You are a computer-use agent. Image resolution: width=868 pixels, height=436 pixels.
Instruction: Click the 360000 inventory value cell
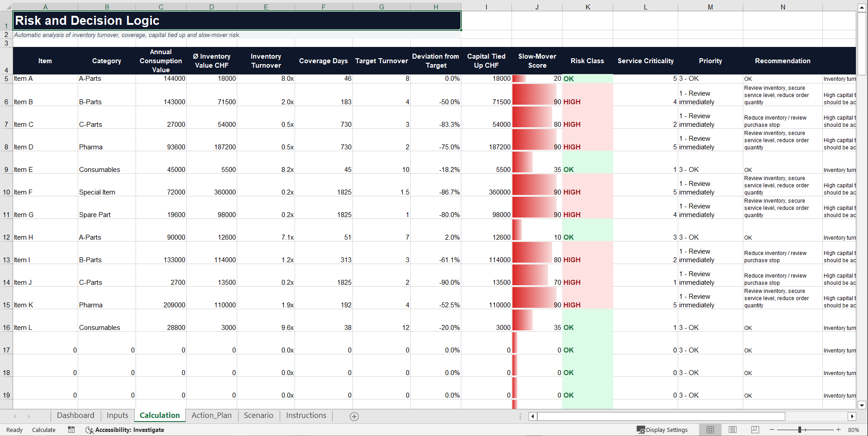click(x=211, y=185)
